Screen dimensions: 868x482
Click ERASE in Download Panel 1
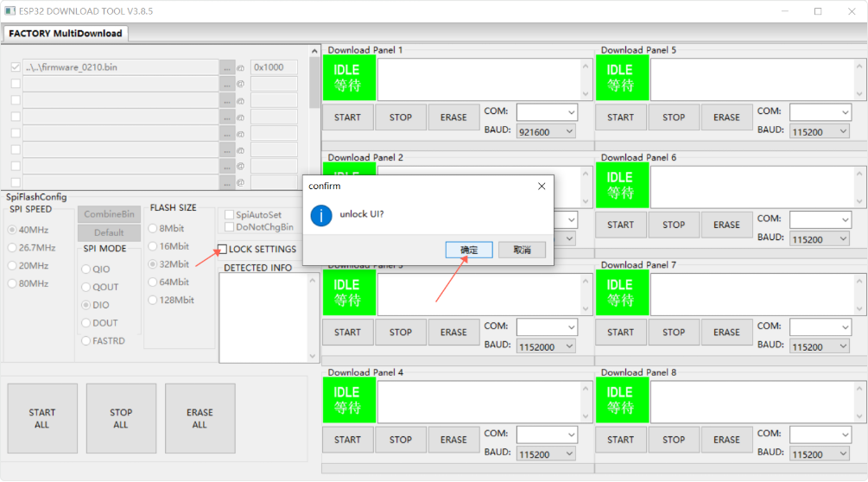pyautogui.click(x=454, y=117)
